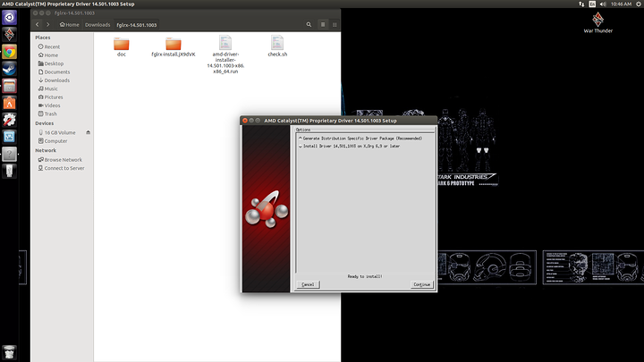644x362 pixels.
Task: Click the USB drive icon in launcher
Action: [9, 171]
